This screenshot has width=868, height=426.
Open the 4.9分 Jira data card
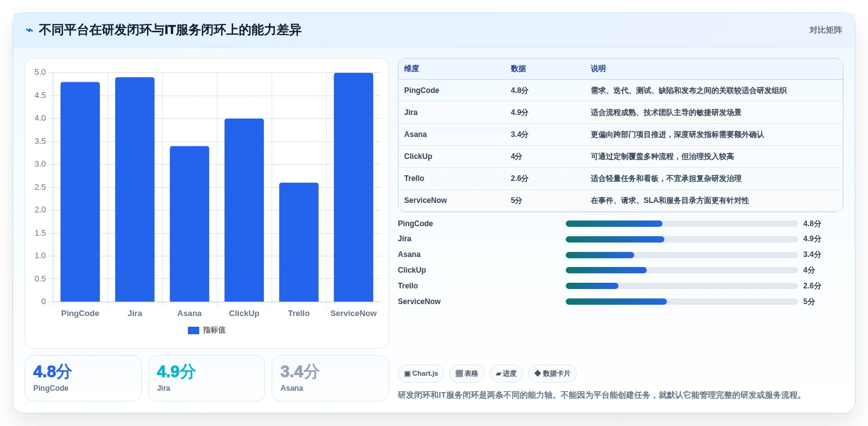pos(207,378)
